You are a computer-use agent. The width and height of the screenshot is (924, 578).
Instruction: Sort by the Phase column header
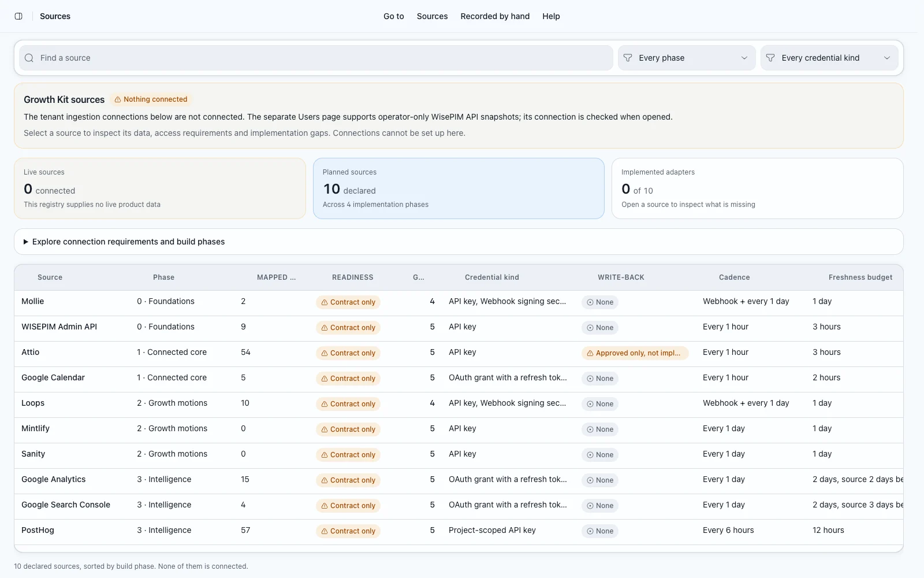(164, 277)
